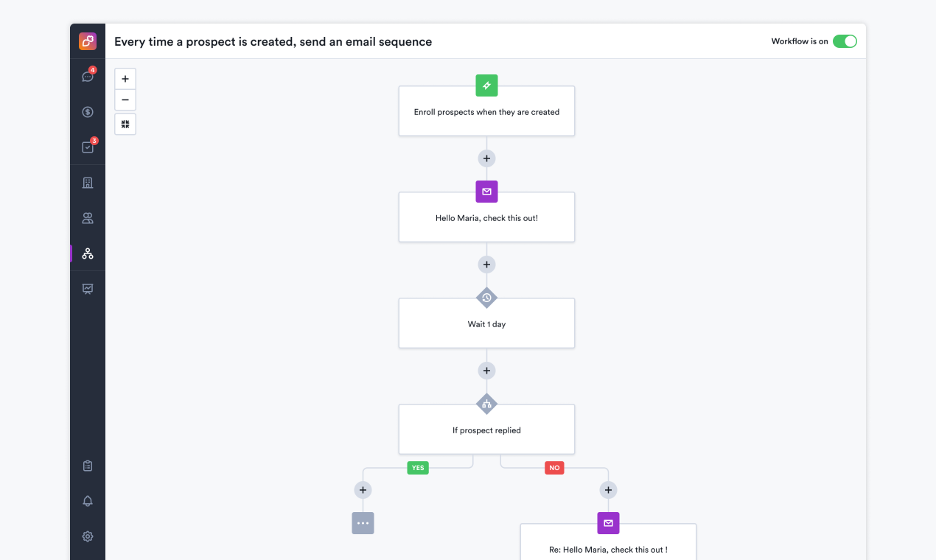Image resolution: width=936 pixels, height=560 pixels.
Task: Open the notifications bell
Action: [87, 500]
